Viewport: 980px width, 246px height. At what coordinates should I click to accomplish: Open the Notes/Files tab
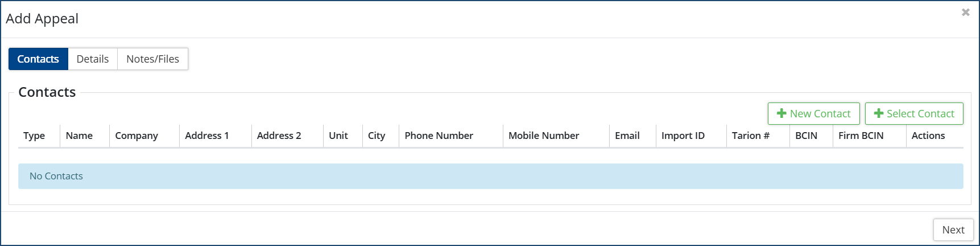pyautogui.click(x=152, y=59)
